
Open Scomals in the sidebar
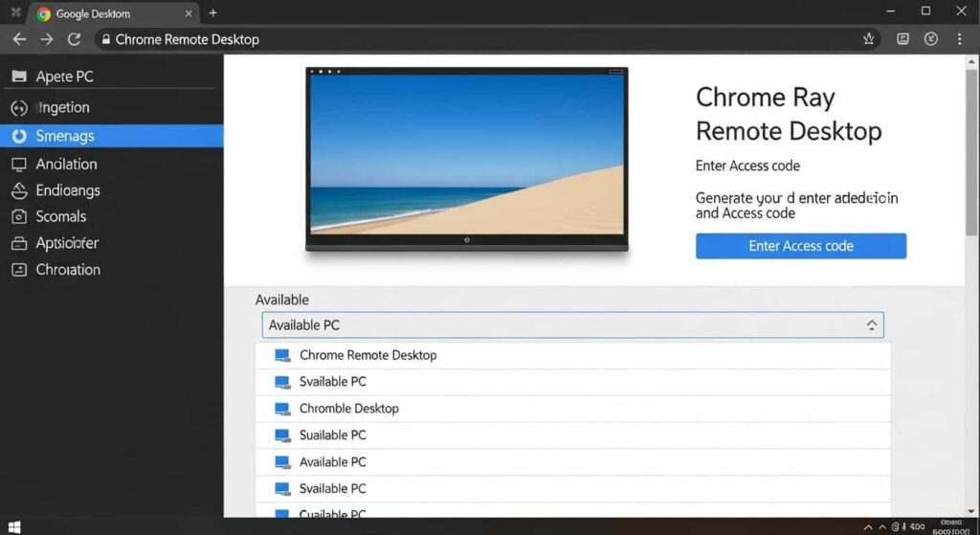click(112, 217)
